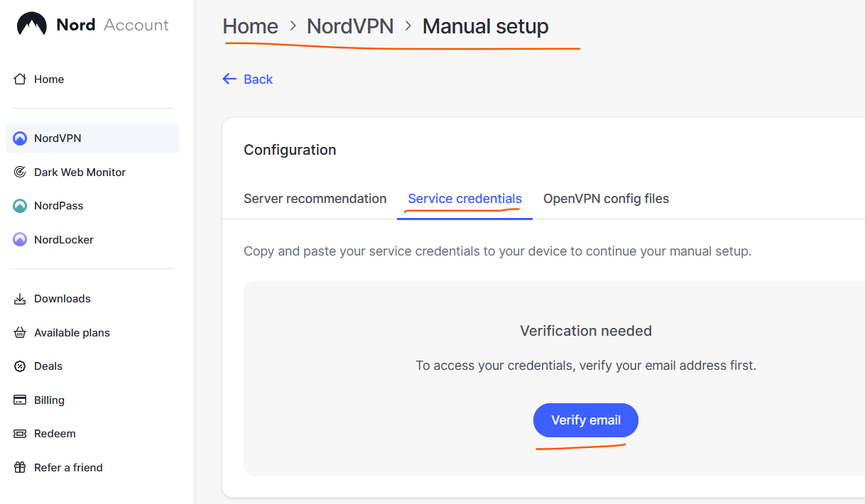Click the NordVPN shield icon

coord(20,138)
